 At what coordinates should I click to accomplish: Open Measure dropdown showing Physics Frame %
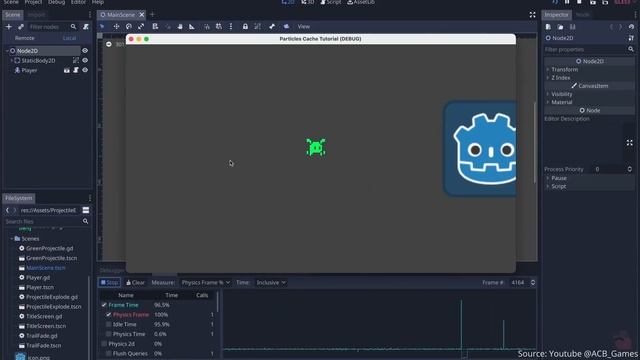(205, 282)
